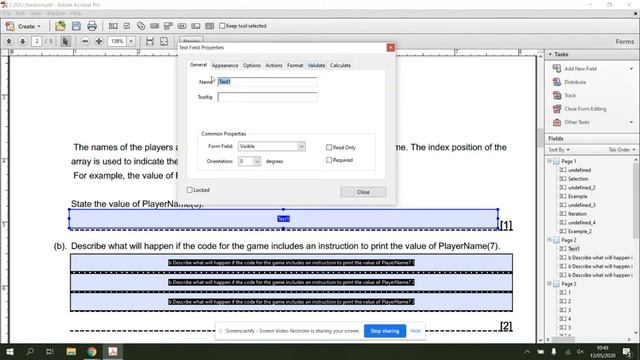Click the fit one full page icon
Screen dimensions: 640x360
[x=164, y=41]
